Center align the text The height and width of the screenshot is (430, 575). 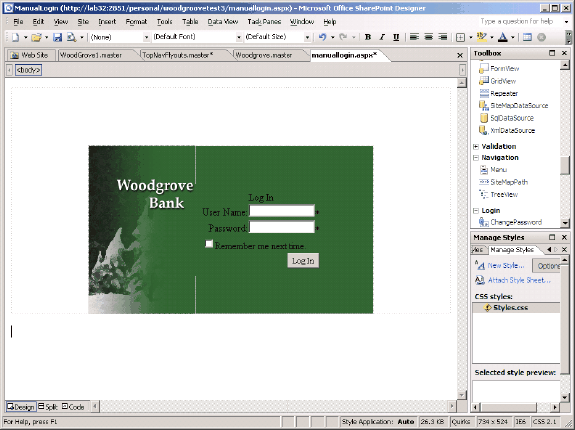[x=428, y=37]
